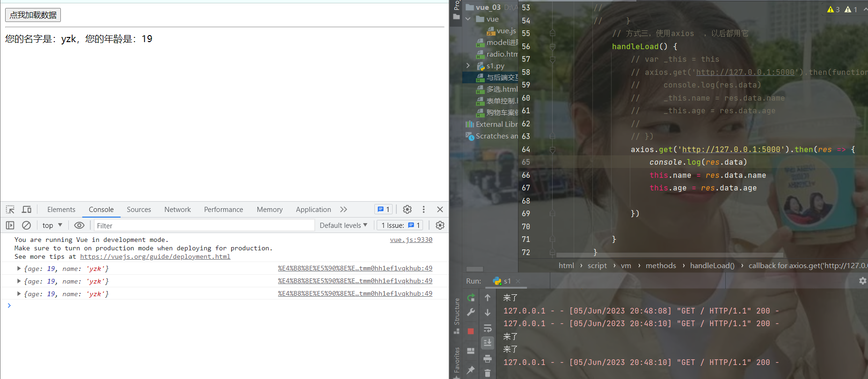Open the Default levels dropdown

pos(343,226)
